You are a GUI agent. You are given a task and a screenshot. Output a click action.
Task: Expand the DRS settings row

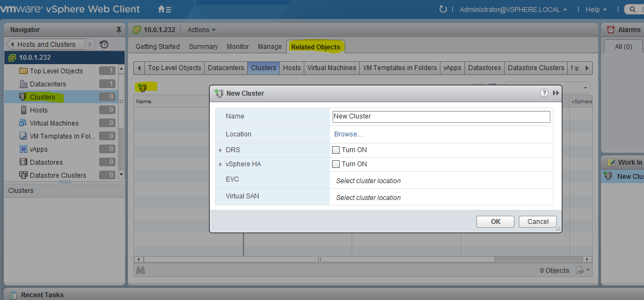point(220,151)
